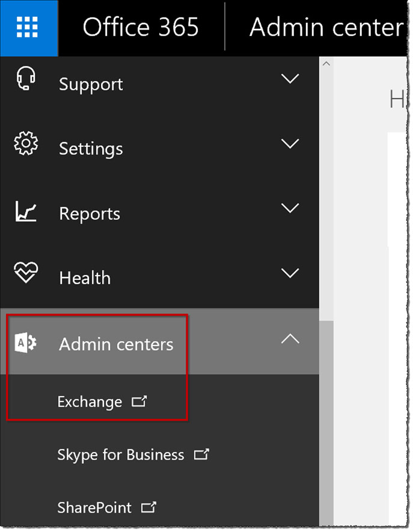Viewport: 413px width, 532px height.
Task: Expand the Health section chevron
Action: [x=290, y=274]
